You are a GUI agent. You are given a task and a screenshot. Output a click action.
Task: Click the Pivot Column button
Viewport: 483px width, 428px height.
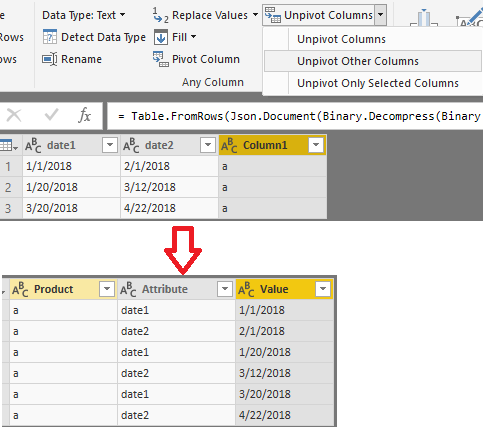pyautogui.click(x=196, y=59)
